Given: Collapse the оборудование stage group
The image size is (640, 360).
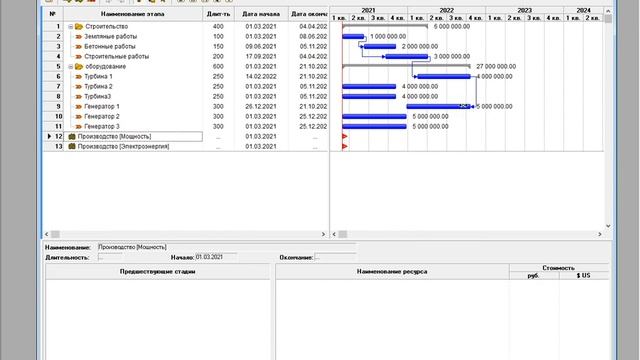Looking at the screenshot, I should tap(71, 67).
